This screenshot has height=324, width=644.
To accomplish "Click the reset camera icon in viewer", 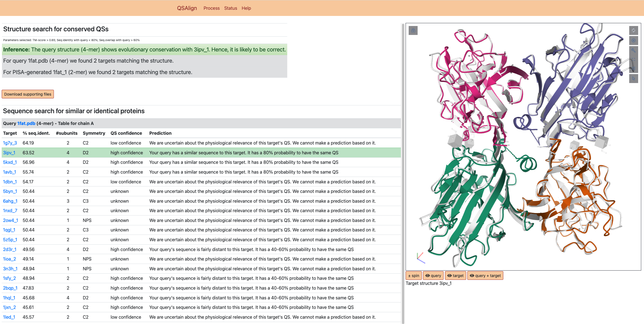I will tap(633, 30).
